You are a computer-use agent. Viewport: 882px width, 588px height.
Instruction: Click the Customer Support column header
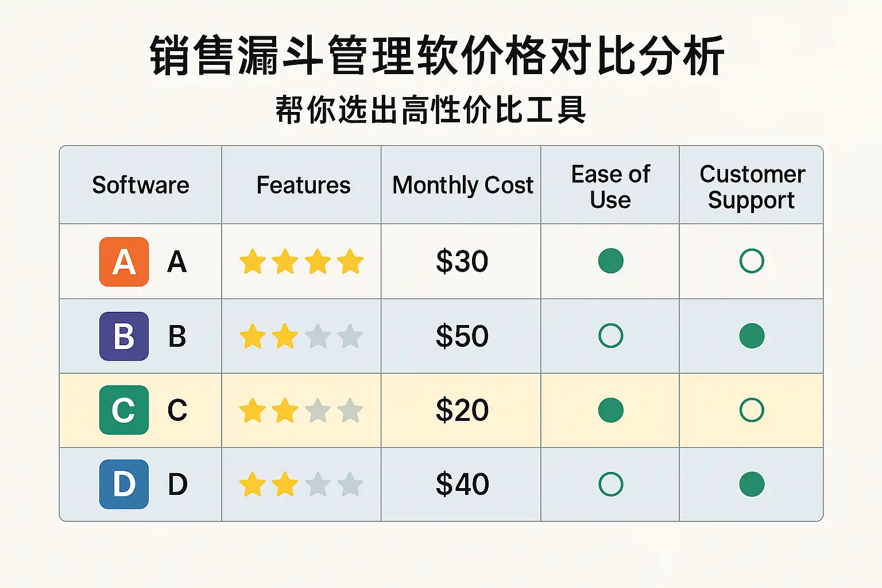(x=752, y=186)
